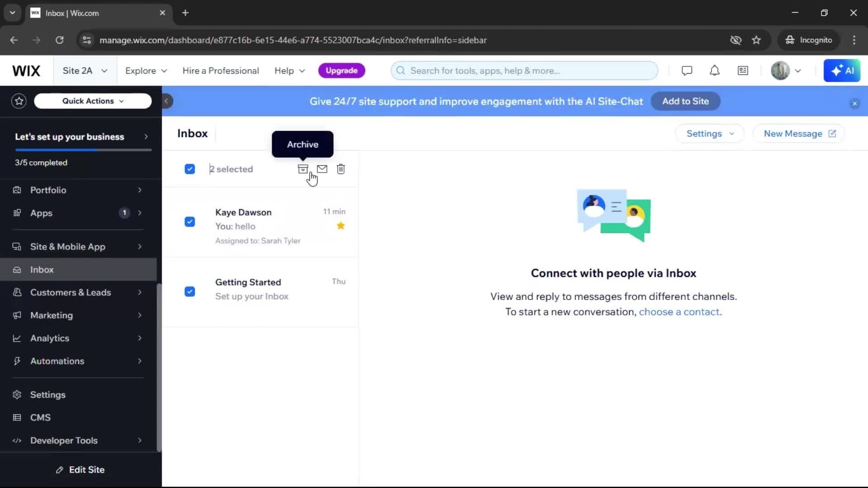Open the Getting Started conversation
Viewport: 868px width, 488px height.
pyautogui.click(x=260, y=292)
